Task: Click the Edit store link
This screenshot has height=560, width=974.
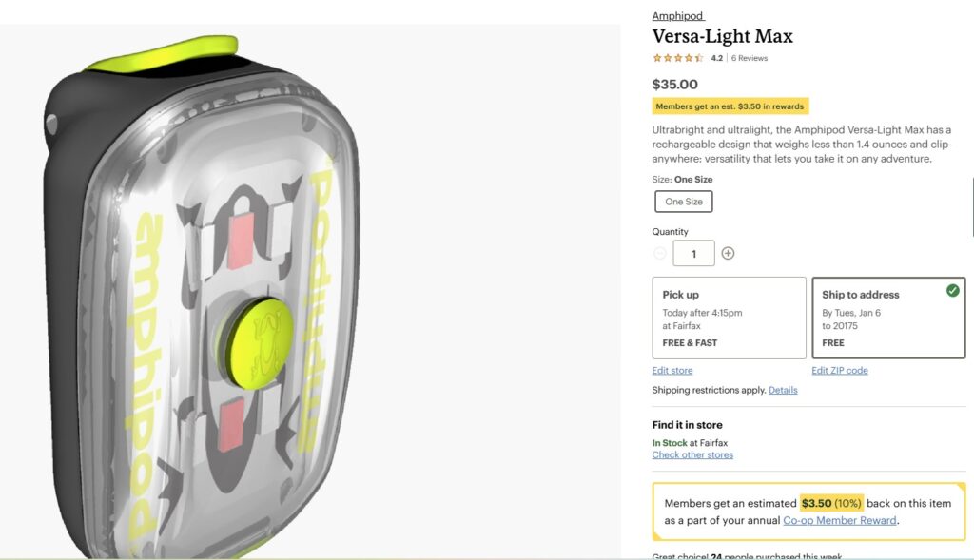Action: point(672,371)
